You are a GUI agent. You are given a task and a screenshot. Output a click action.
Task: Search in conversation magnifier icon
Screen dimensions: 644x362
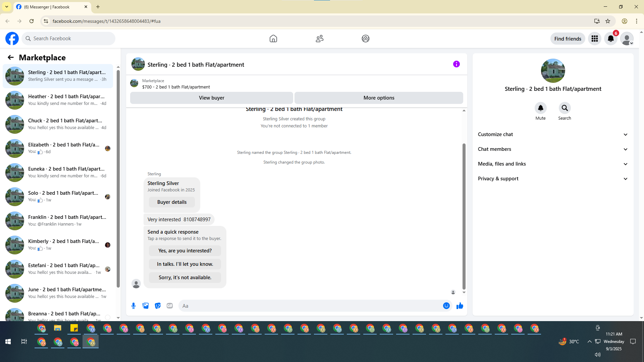(565, 108)
